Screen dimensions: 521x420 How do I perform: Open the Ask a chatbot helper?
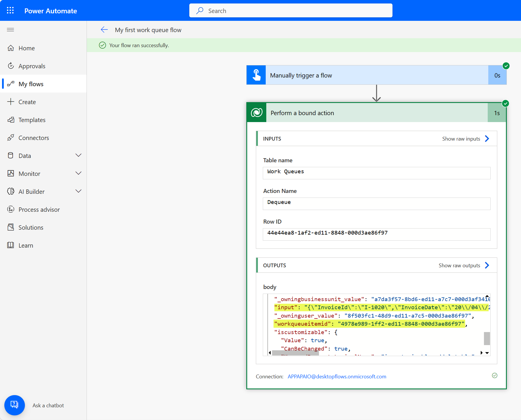click(14, 405)
